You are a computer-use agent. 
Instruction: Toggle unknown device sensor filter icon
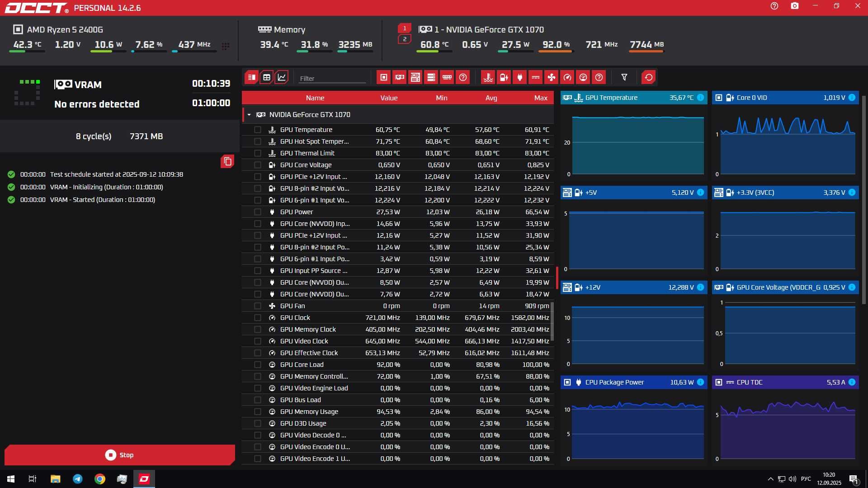(463, 77)
